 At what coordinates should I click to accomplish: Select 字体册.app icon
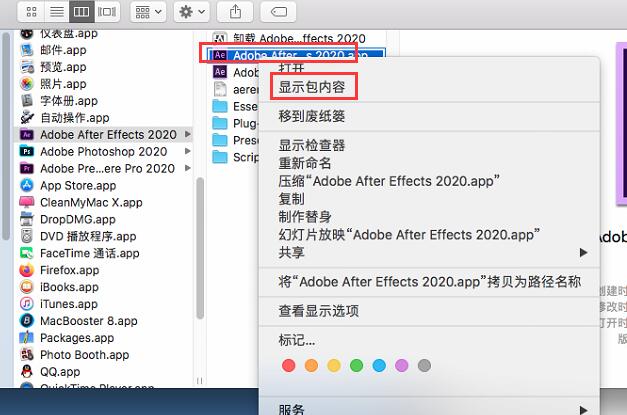(x=26, y=101)
